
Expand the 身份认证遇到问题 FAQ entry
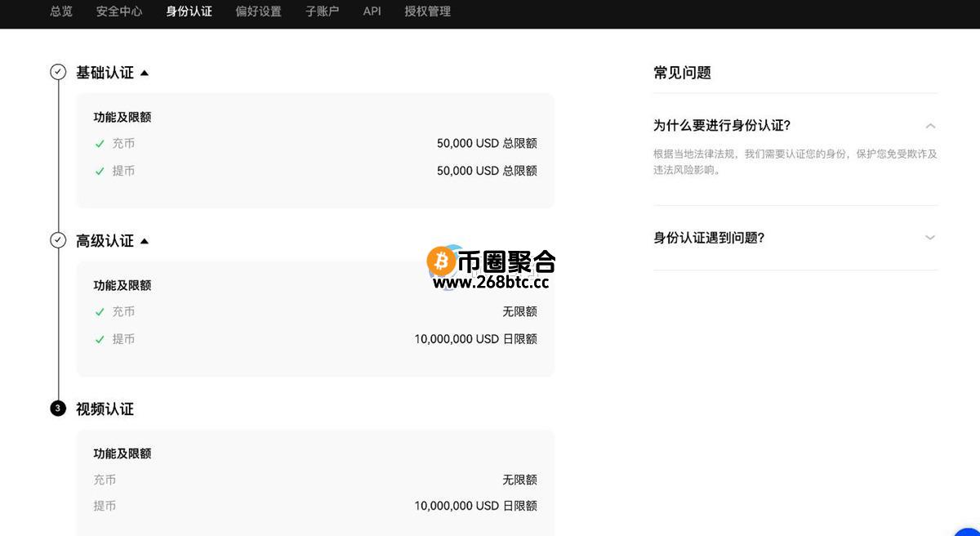pyautogui.click(x=931, y=238)
